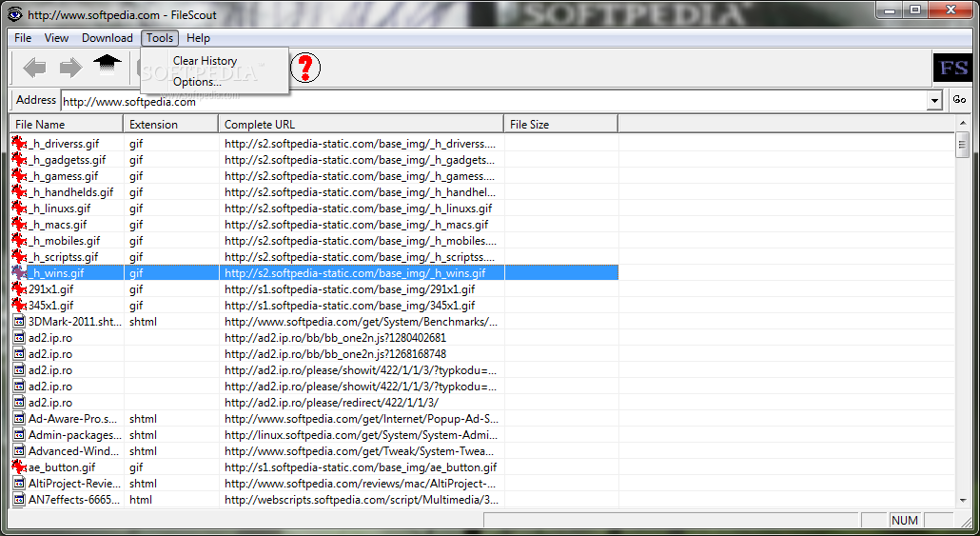980x536 pixels.
Task: Click icon next to 345x1.gif
Action: tap(19, 306)
